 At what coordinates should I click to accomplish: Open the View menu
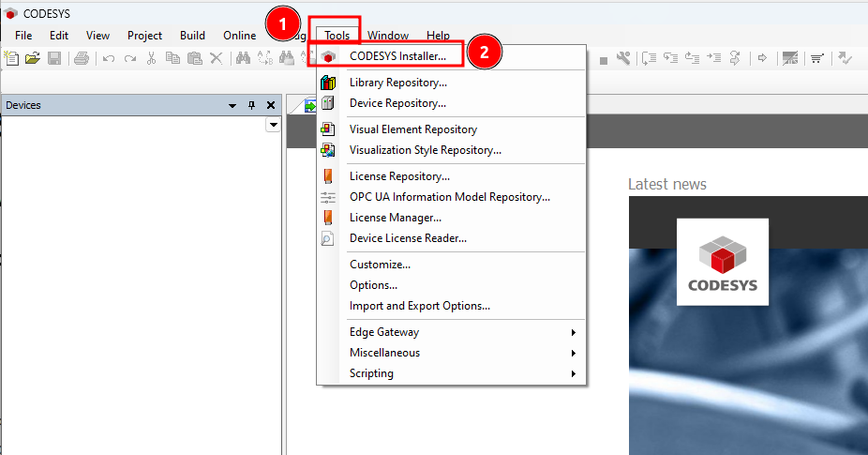(x=97, y=36)
